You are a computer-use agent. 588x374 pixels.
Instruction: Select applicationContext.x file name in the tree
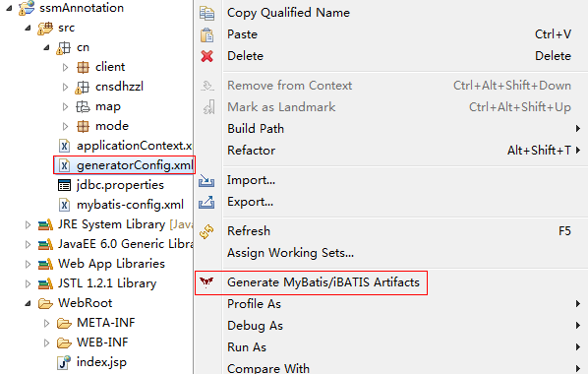(x=135, y=146)
